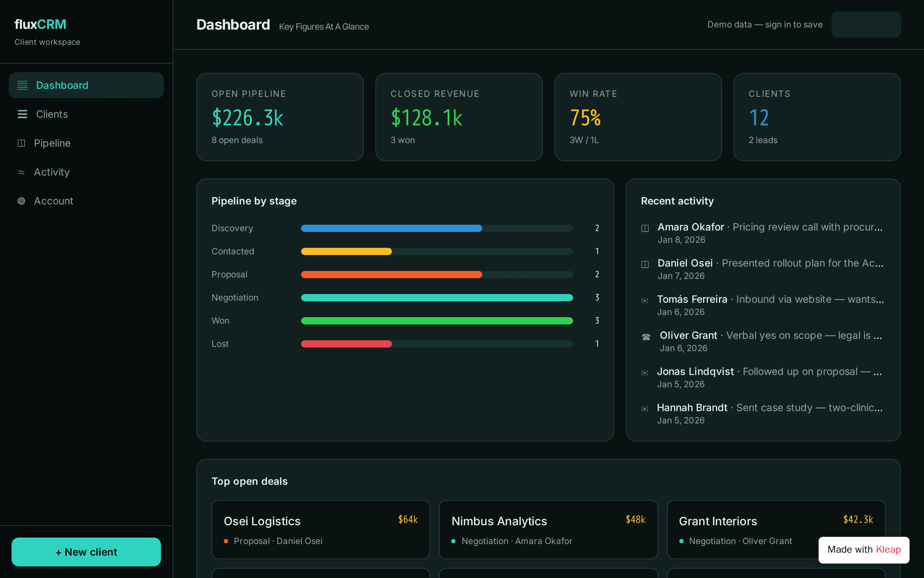Click the "Client workspace" subtitle
Image resolution: width=924 pixels, height=578 pixels.
47,42
